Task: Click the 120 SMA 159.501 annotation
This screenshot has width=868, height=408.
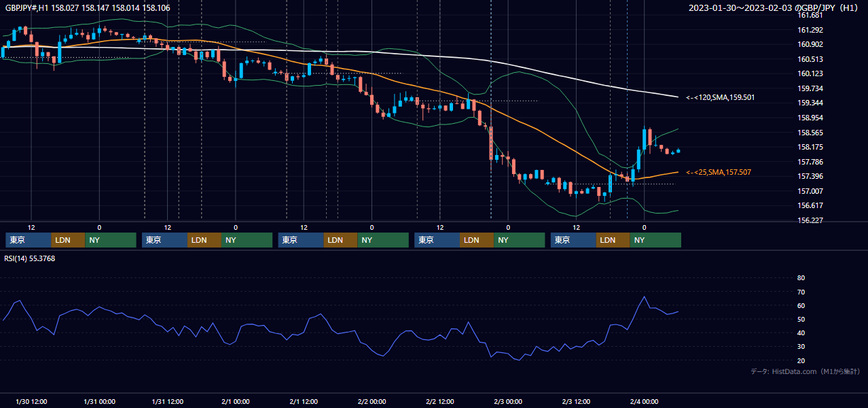Action: click(720, 98)
